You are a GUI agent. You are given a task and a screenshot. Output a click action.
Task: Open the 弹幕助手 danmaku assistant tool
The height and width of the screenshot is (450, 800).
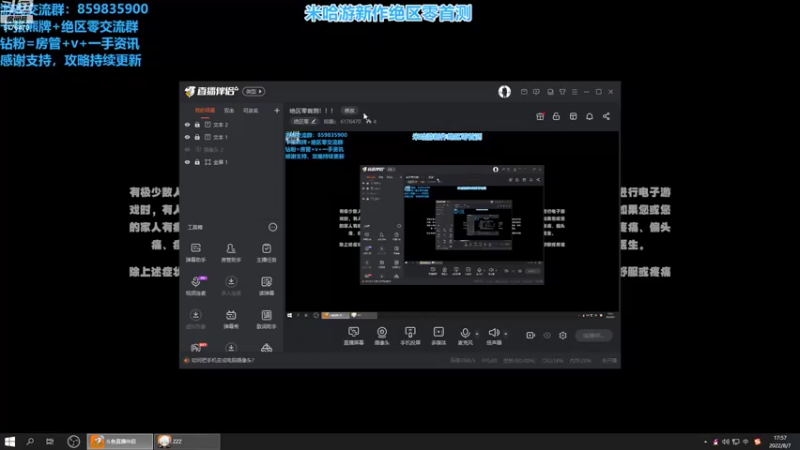(195, 253)
